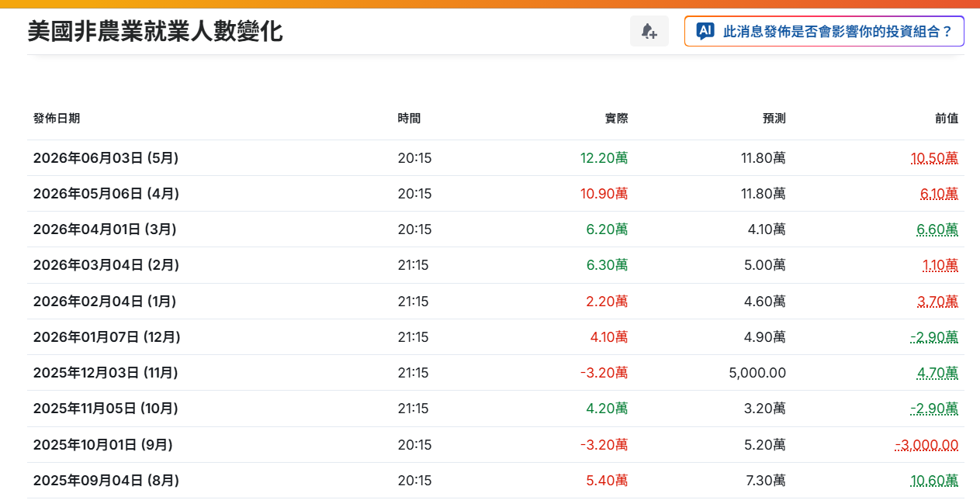
Task: Click the revised previous value 10.50萬
Action: tap(934, 158)
